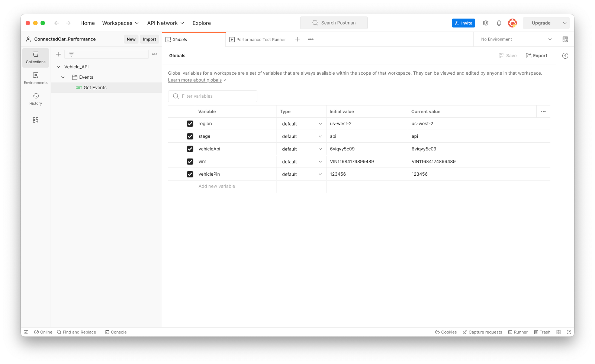Go back with the left arrow

57,23
